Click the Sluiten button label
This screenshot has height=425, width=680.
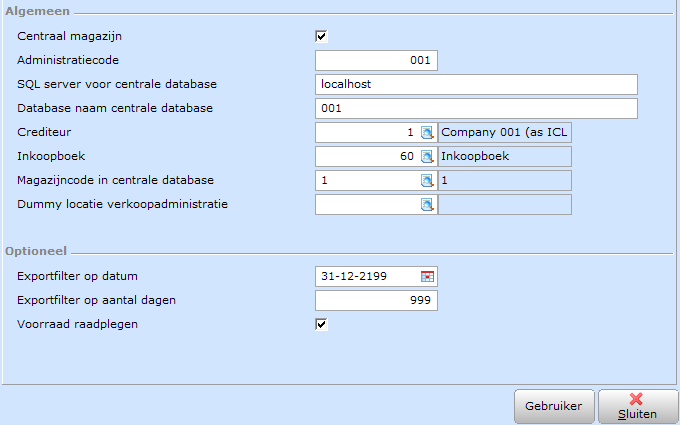click(637, 414)
